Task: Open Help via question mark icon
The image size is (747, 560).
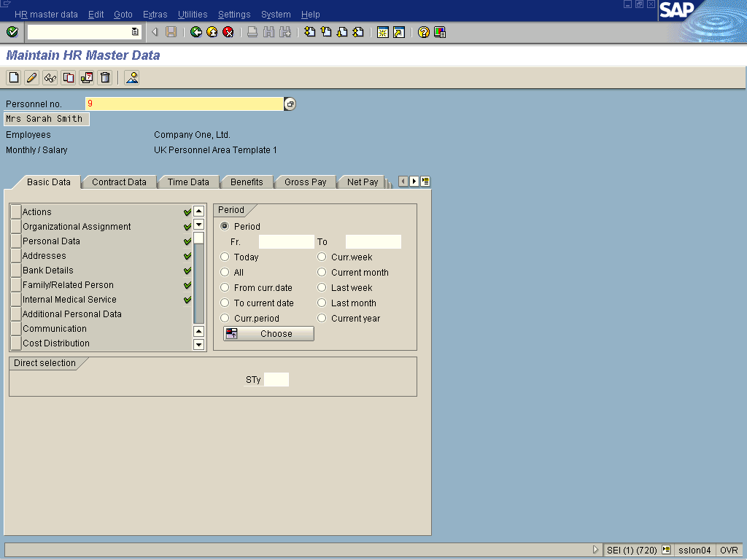Action: click(424, 32)
